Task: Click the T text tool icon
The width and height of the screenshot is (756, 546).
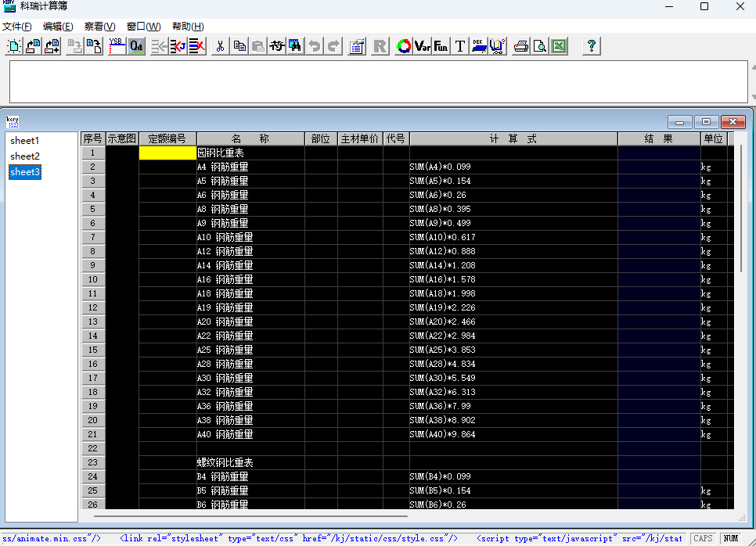Action: 460,46
